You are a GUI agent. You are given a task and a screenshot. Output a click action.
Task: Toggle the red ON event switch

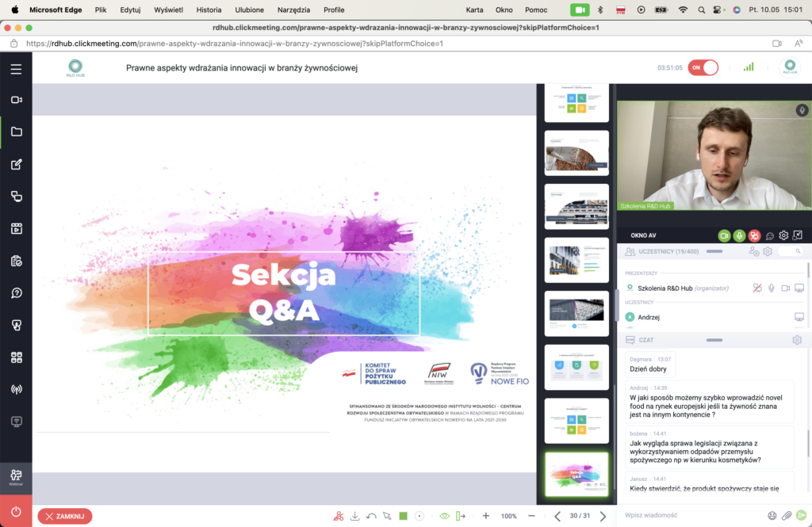click(x=703, y=67)
